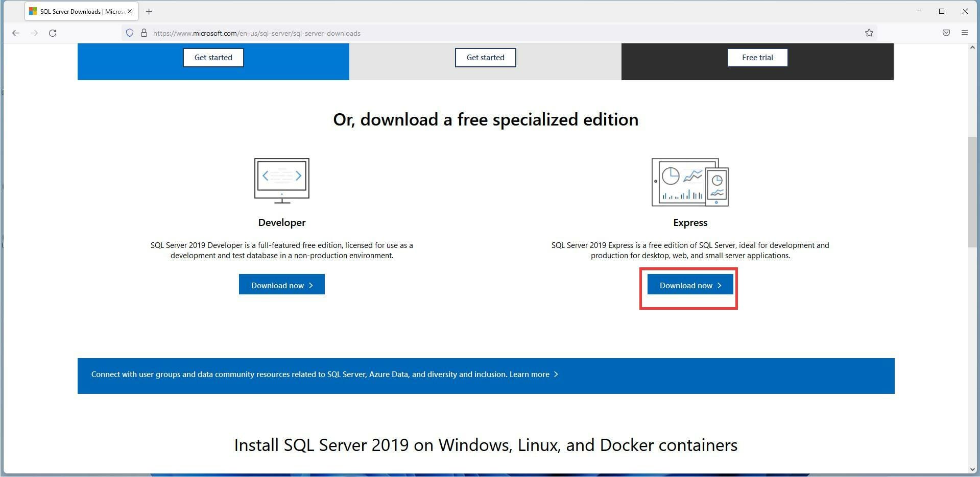Click the Express edition charts illustration
Viewport: 980px width, 477px height.
click(689, 182)
